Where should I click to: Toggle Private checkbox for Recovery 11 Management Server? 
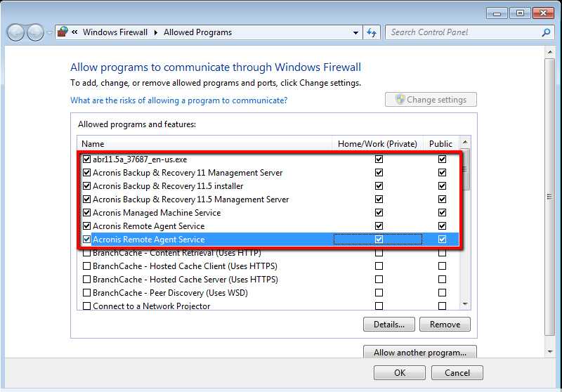pyautogui.click(x=379, y=172)
